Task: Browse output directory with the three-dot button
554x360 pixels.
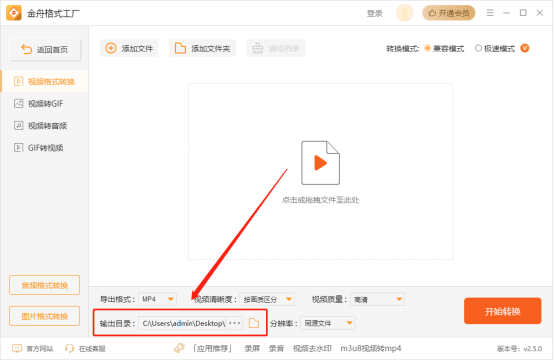Action: pos(235,323)
